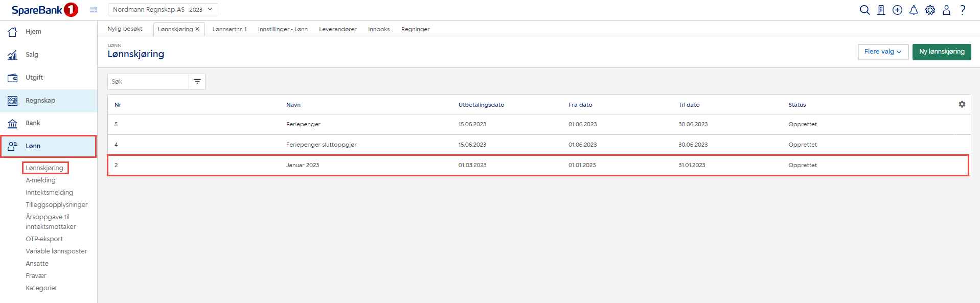Image resolution: width=980 pixels, height=303 pixels.
Task: Open the Januar 2023 payroll row
Action: (303, 165)
